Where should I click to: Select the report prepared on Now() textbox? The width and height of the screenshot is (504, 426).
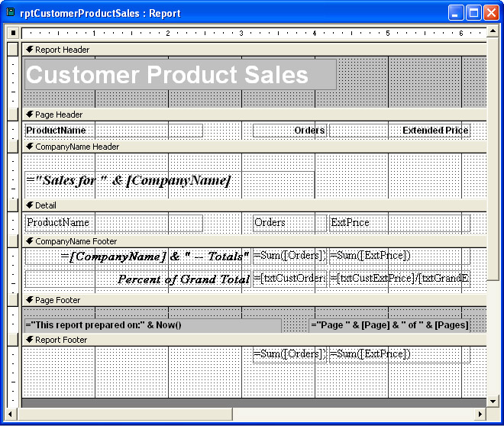coord(152,325)
